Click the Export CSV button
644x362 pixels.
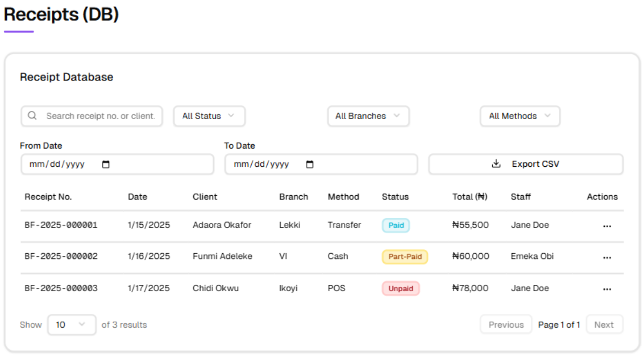point(525,164)
